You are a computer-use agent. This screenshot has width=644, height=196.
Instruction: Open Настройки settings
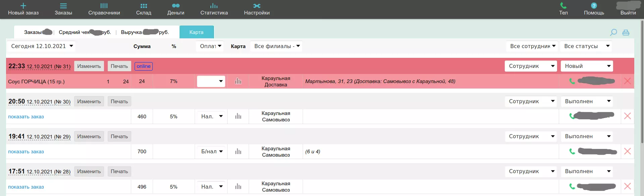257,9
